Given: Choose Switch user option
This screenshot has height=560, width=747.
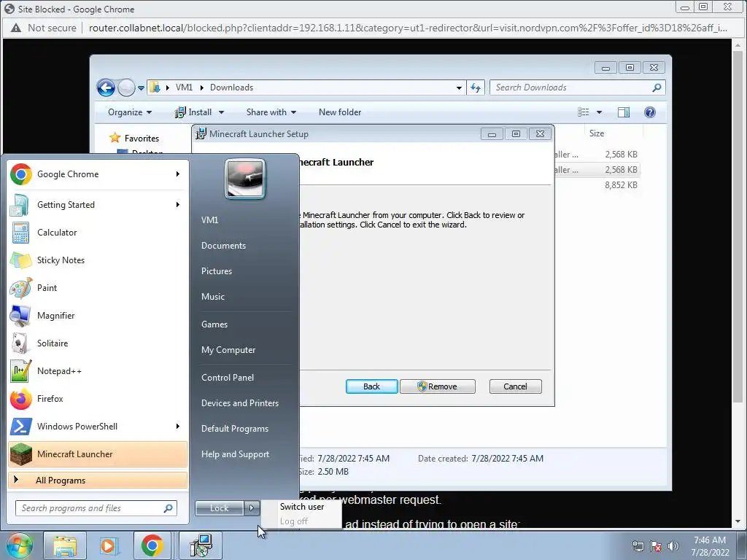Looking at the screenshot, I should coord(302,507).
